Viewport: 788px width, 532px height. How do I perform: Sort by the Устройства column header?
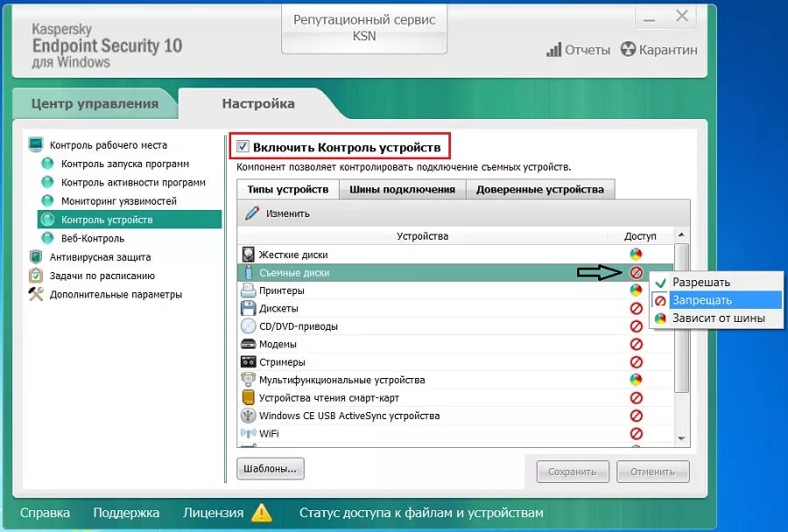422,236
